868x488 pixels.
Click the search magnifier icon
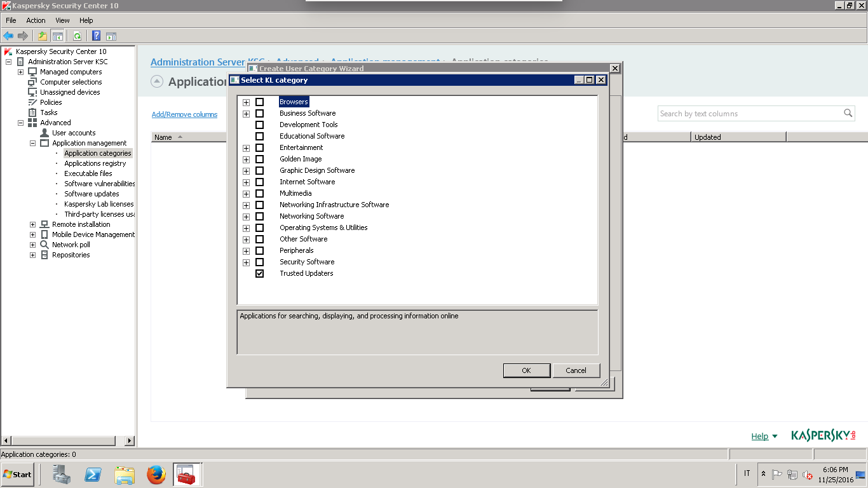(x=848, y=113)
